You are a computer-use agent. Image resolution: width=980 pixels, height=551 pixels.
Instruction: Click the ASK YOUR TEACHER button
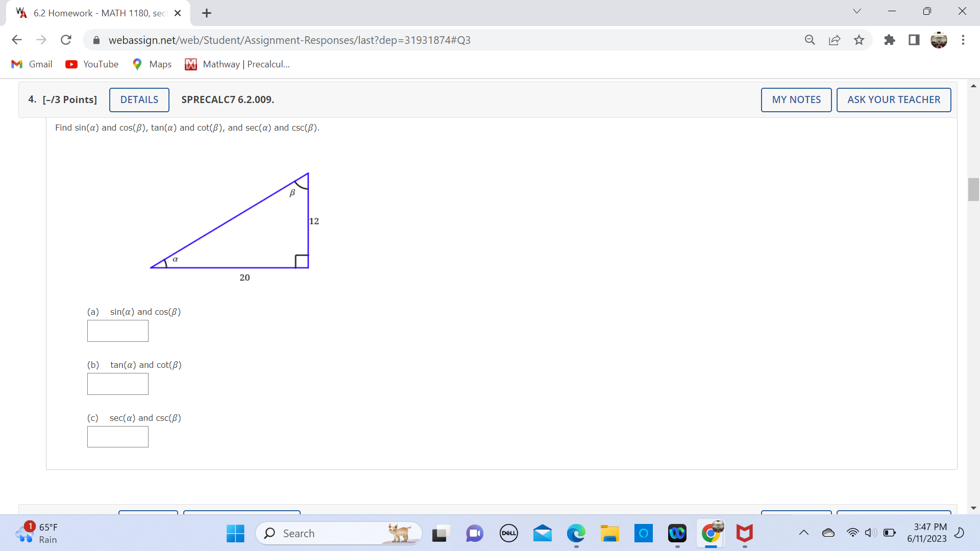pyautogui.click(x=894, y=99)
